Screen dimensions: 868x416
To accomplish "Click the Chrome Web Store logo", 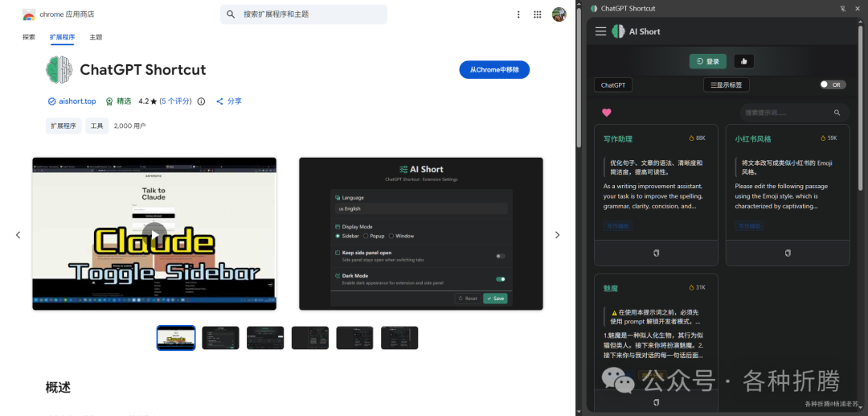I will pos(29,14).
